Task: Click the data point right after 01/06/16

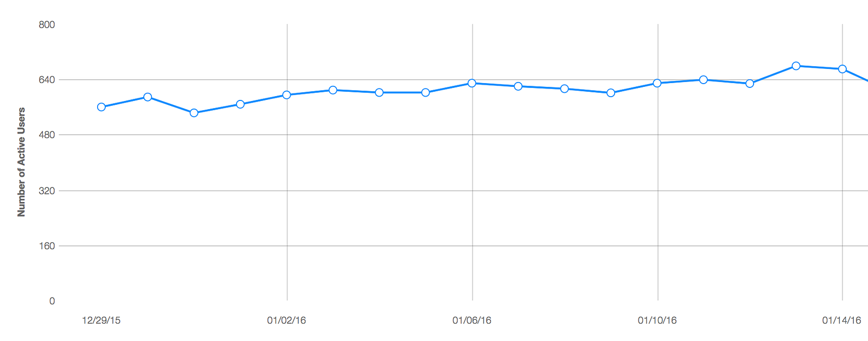Action: point(518,86)
